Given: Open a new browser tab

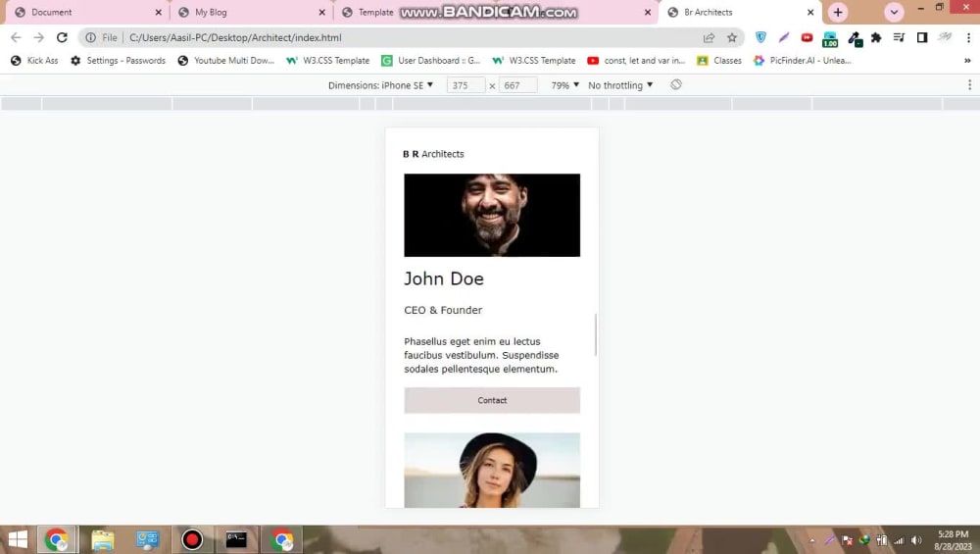Looking at the screenshot, I should tap(838, 12).
